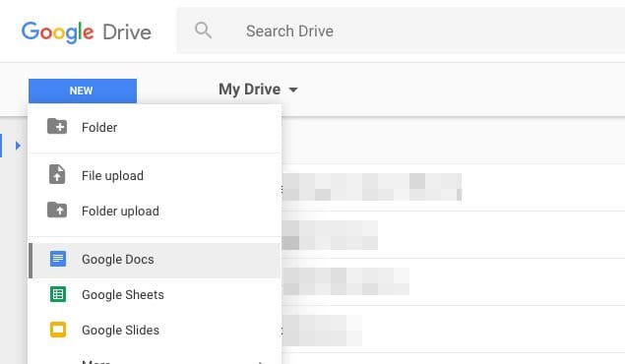The width and height of the screenshot is (625, 364).
Task: Click the yellow Google Slides icon
Action: coord(58,330)
